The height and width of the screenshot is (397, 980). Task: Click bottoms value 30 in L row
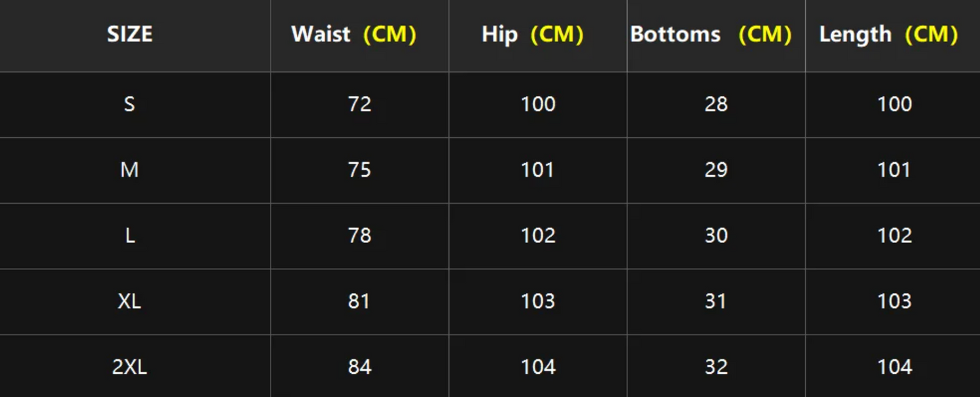[x=716, y=235]
